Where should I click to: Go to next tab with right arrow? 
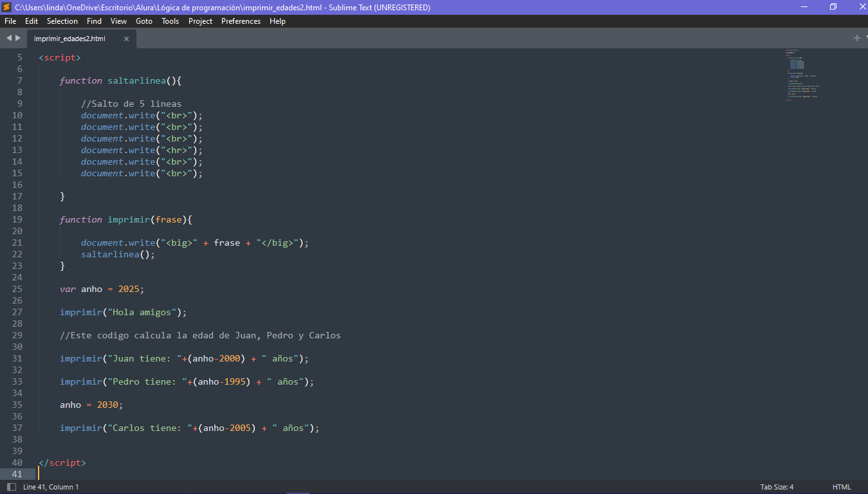coord(18,39)
